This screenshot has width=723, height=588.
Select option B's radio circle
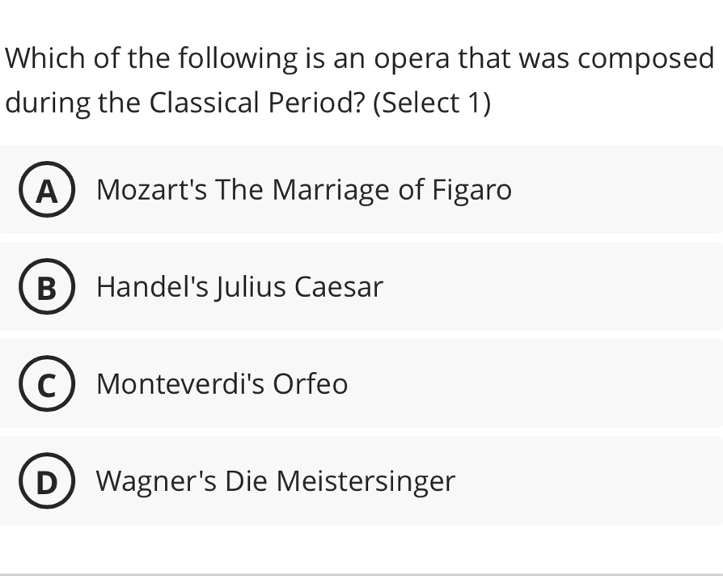(x=46, y=286)
